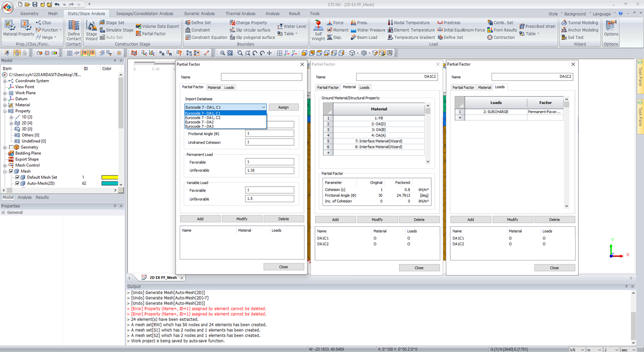Click the yellow color swatch for Default Mesh Set
The image size is (644, 352).
pyautogui.click(x=110, y=177)
